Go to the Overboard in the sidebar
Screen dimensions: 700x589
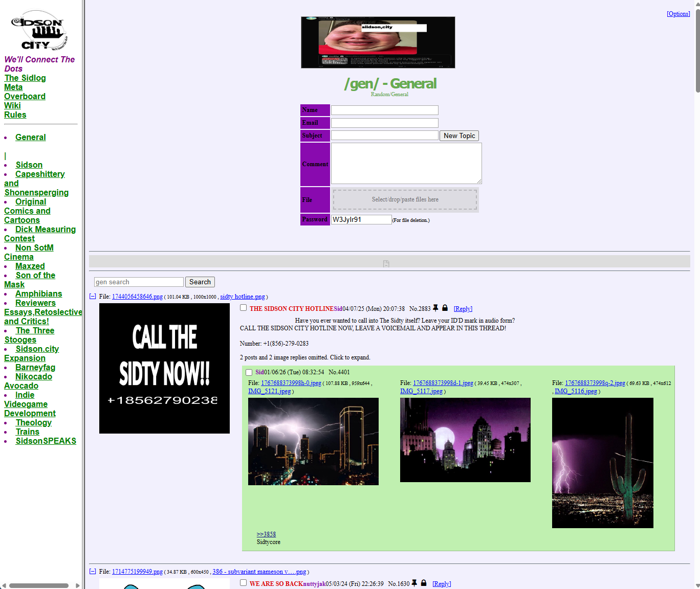click(25, 96)
